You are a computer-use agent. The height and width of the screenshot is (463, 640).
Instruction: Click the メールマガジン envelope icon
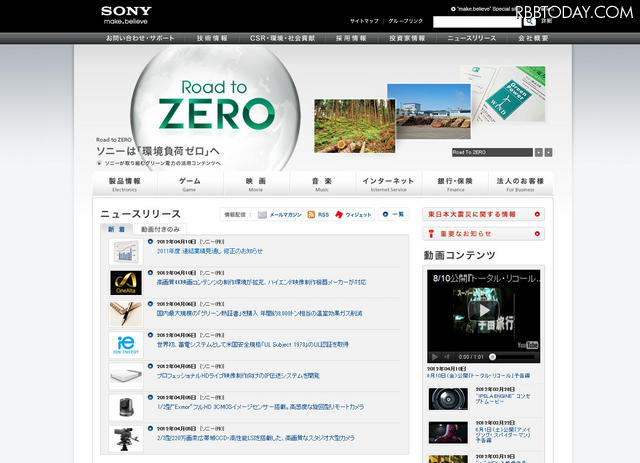click(262, 215)
